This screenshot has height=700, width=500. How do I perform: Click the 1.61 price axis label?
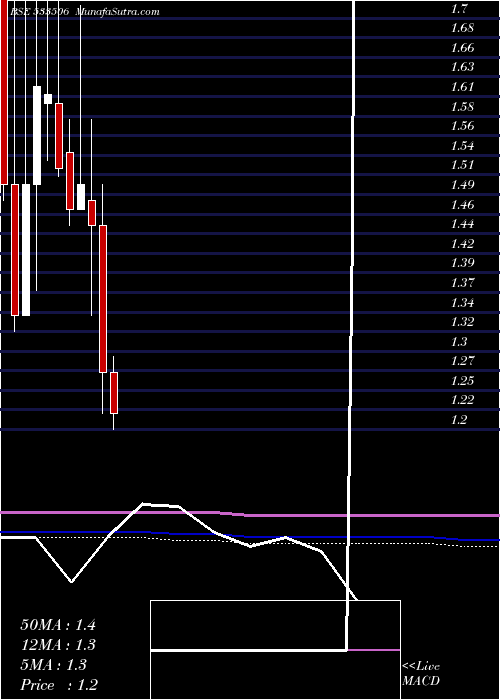click(462, 86)
